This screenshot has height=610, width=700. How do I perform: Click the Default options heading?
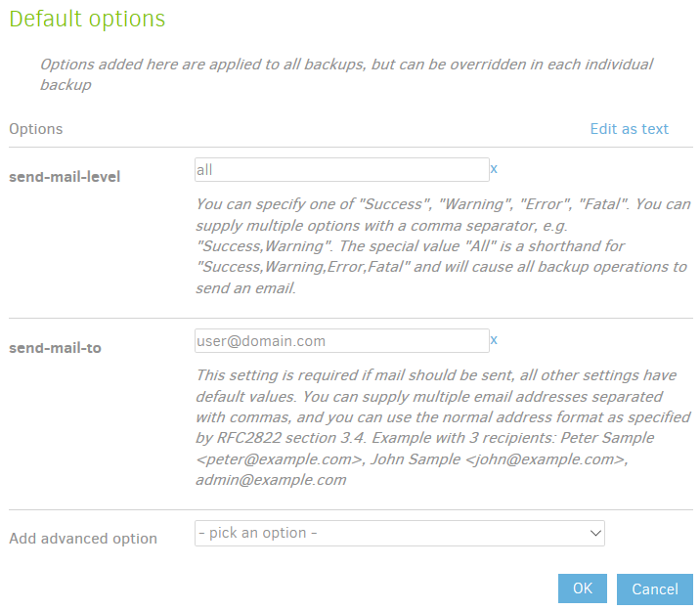87,19
